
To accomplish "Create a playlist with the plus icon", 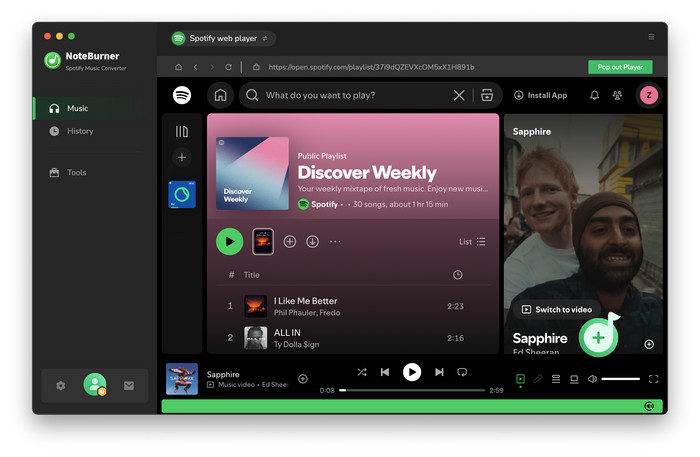I will click(182, 158).
